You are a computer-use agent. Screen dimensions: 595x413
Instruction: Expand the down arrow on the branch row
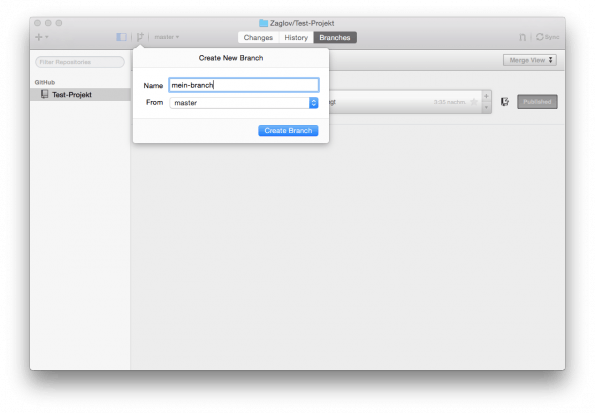tap(486, 107)
